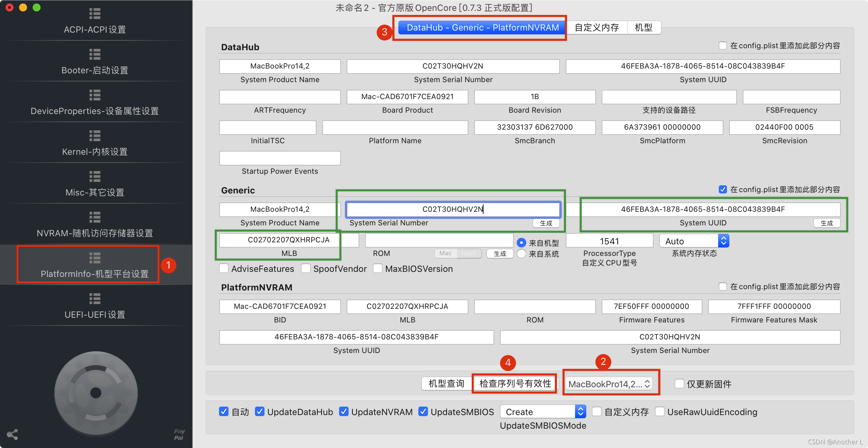Image resolution: width=868 pixels, height=448 pixels.
Task: Click 生成 button for ROM
Action: [x=500, y=254]
